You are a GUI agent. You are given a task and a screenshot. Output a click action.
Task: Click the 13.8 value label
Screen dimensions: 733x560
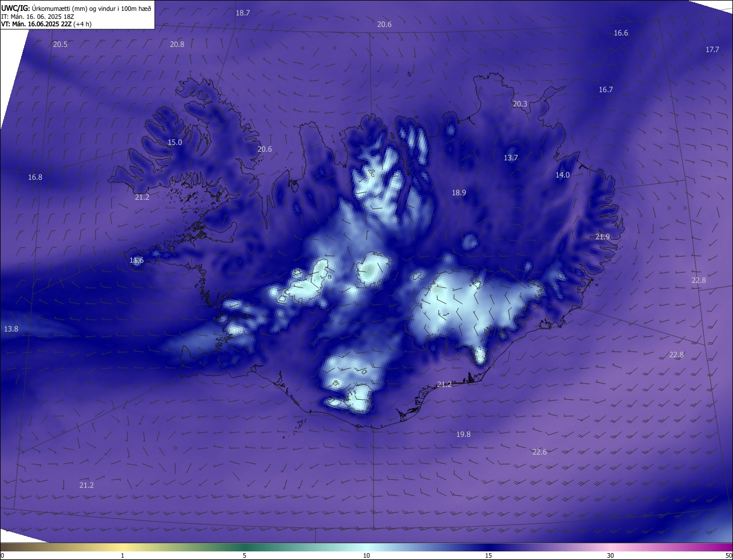click(11, 329)
